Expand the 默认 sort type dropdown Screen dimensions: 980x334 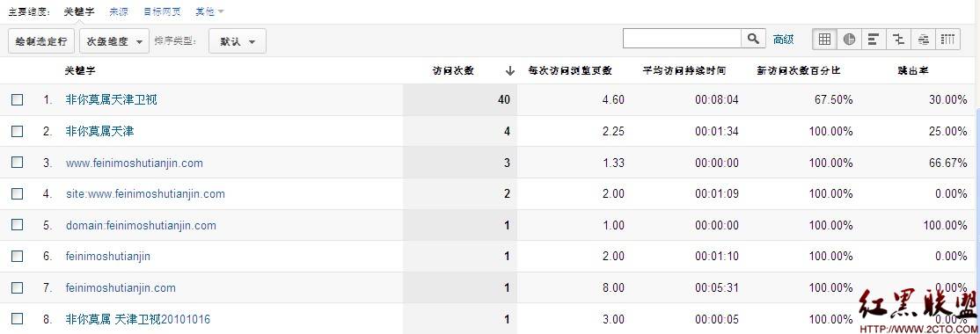[x=238, y=41]
